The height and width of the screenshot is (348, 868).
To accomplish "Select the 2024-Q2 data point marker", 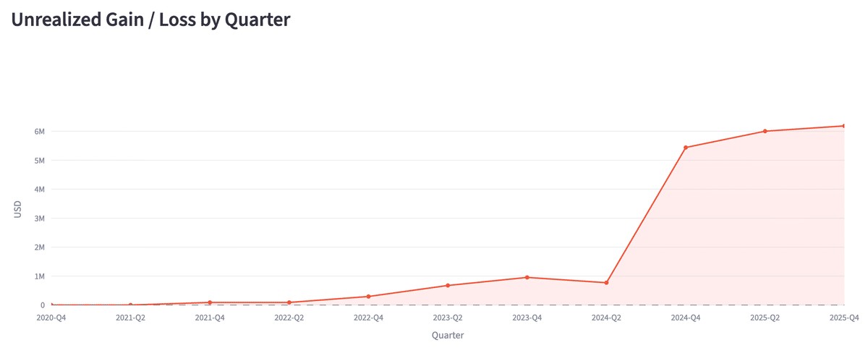I will coord(606,283).
